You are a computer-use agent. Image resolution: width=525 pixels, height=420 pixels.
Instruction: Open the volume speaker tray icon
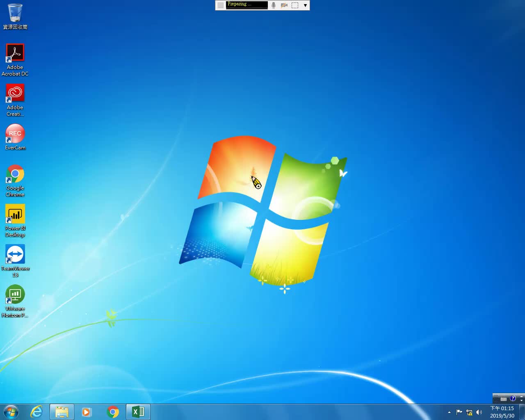pos(479,412)
